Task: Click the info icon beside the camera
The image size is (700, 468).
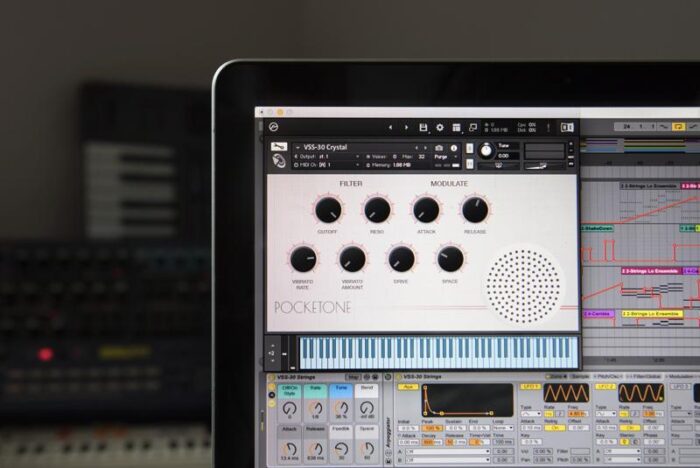Action: pos(454,148)
